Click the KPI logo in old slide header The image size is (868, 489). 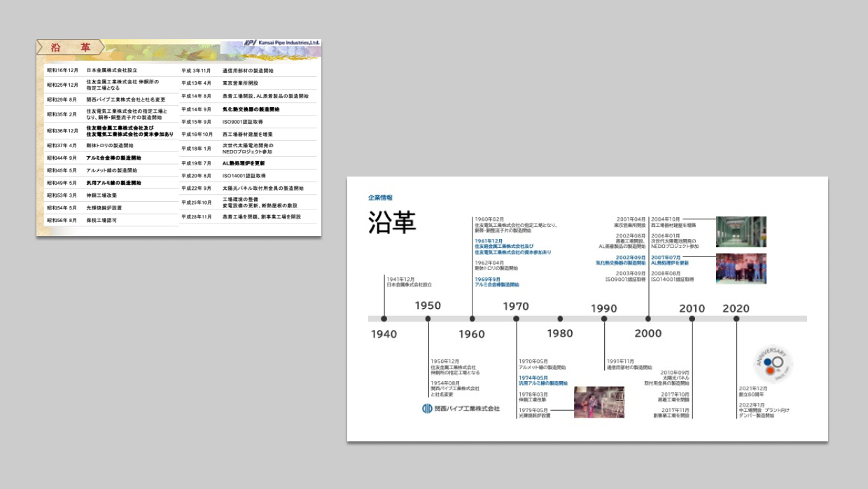point(250,43)
